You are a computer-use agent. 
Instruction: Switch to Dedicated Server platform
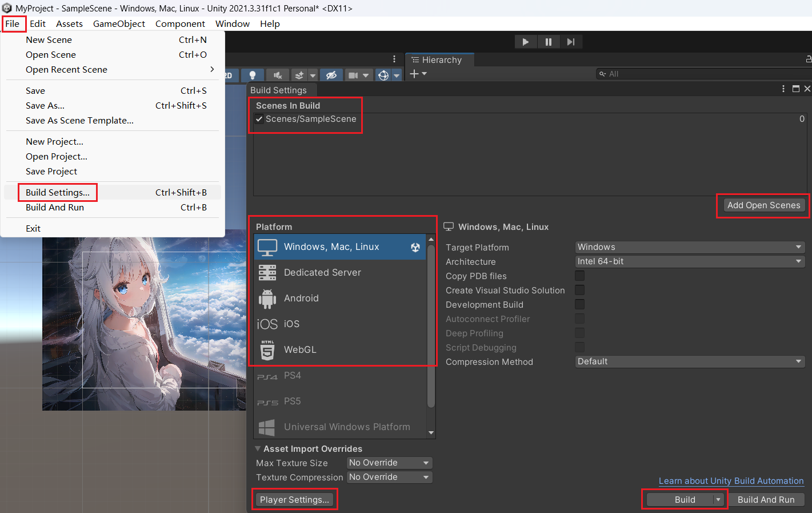[x=322, y=272]
